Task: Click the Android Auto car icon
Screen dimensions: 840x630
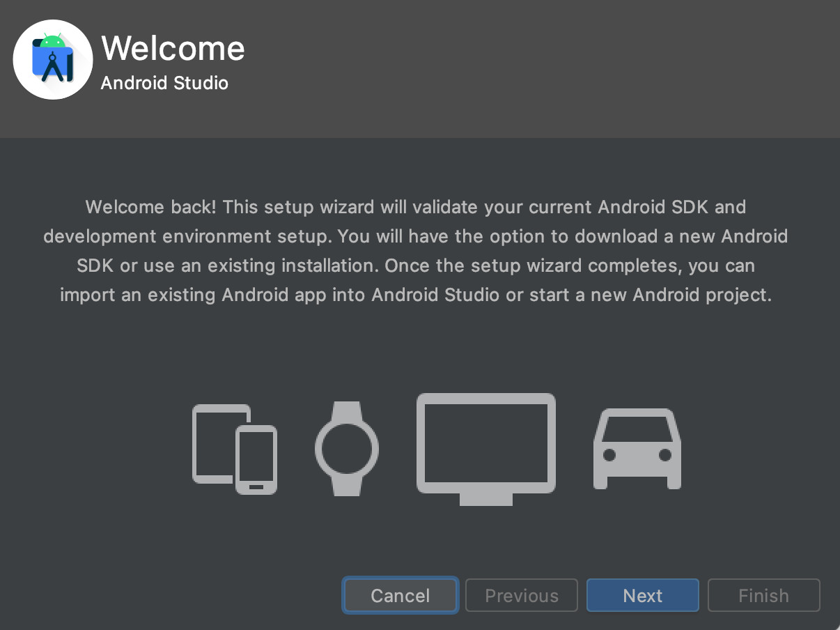Action: [637, 448]
